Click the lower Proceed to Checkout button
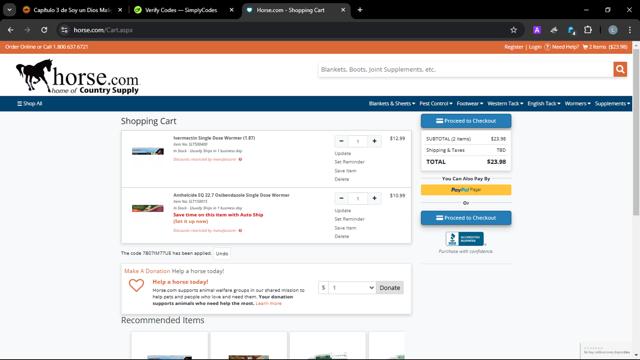This screenshot has height=360, width=640. (466, 218)
